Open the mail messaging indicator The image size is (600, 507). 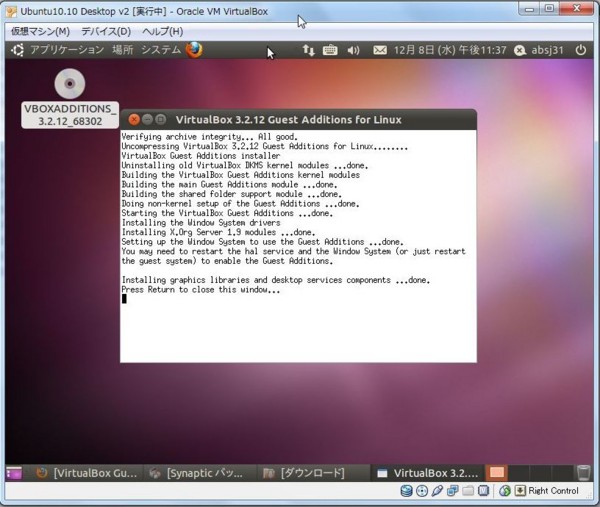tap(380, 50)
